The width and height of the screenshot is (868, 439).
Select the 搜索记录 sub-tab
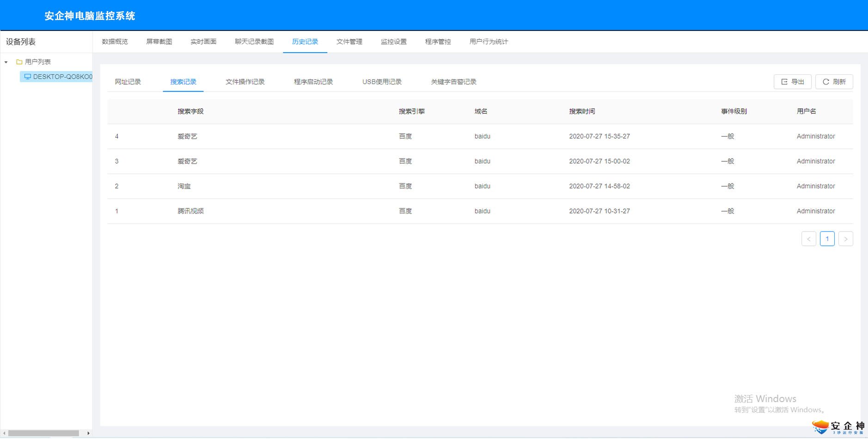pyautogui.click(x=183, y=82)
